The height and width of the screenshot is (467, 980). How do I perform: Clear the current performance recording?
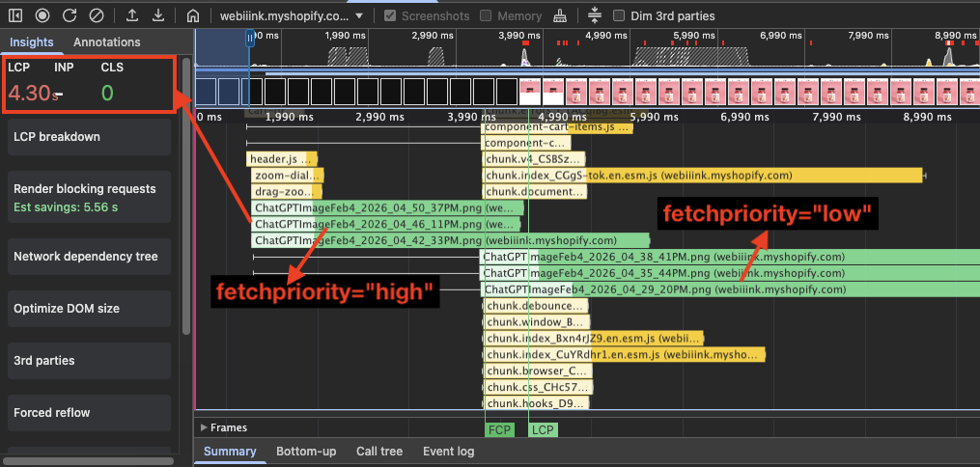[x=97, y=16]
